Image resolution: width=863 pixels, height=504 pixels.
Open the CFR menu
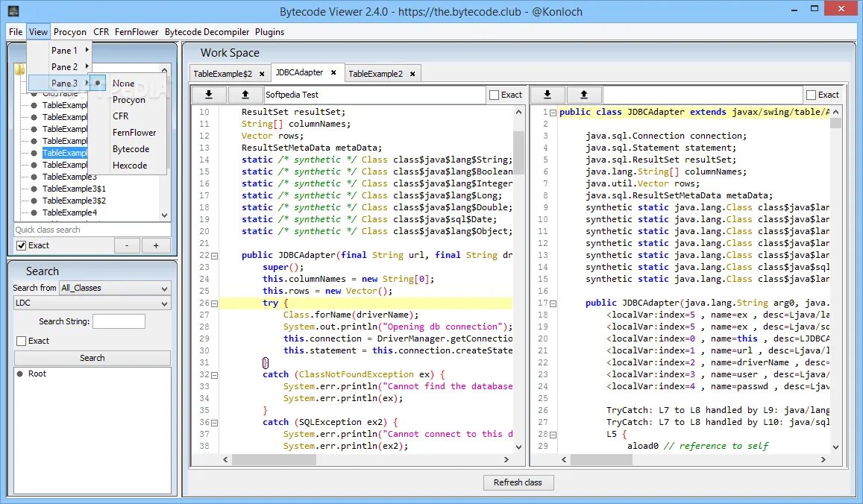click(x=101, y=32)
